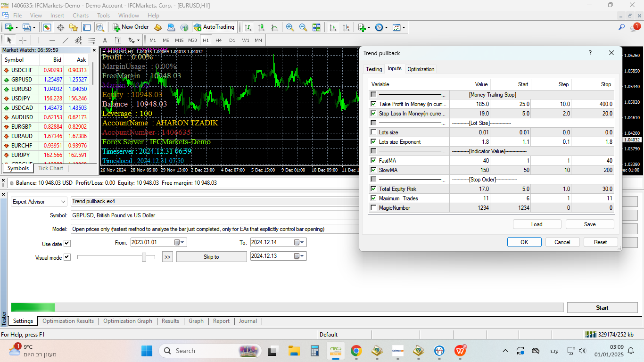Viewport: 644px width, 362px height.
Task: Open the Skip to date dropdown
Action: (x=300, y=256)
